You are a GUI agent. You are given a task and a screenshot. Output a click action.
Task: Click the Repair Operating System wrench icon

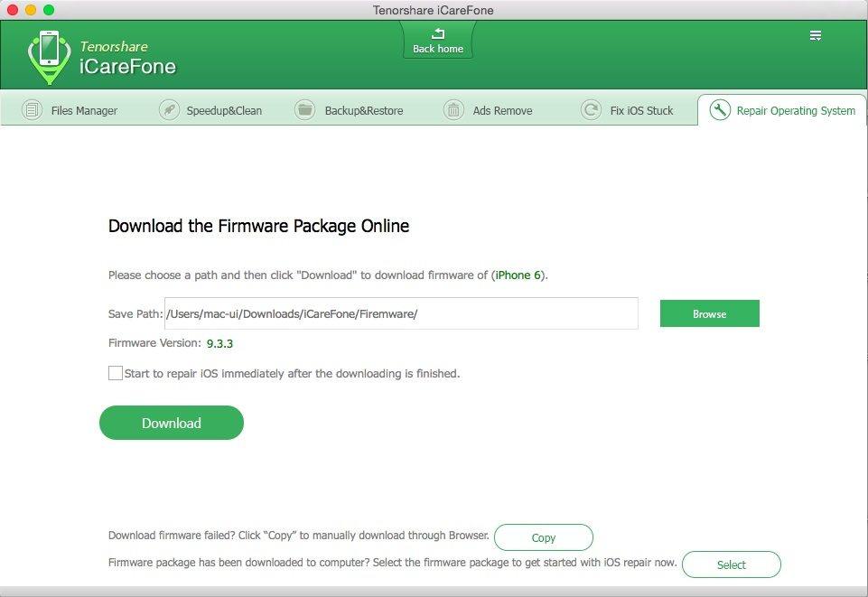click(x=720, y=109)
